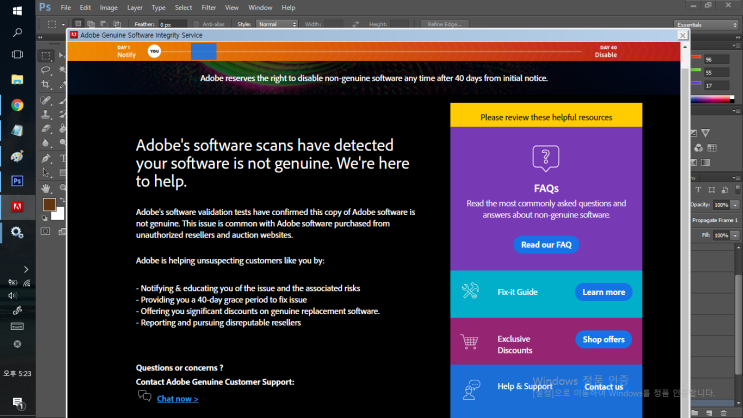Click the white background color swatch
This screenshot has height=418, width=743.
click(59, 216)
